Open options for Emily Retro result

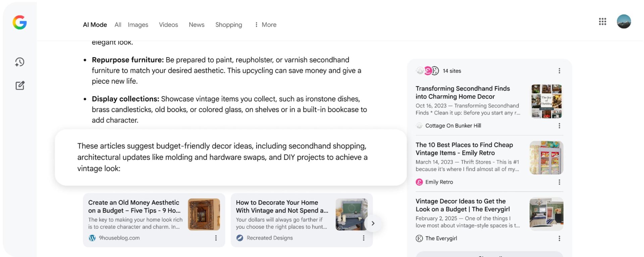[559, 182]
